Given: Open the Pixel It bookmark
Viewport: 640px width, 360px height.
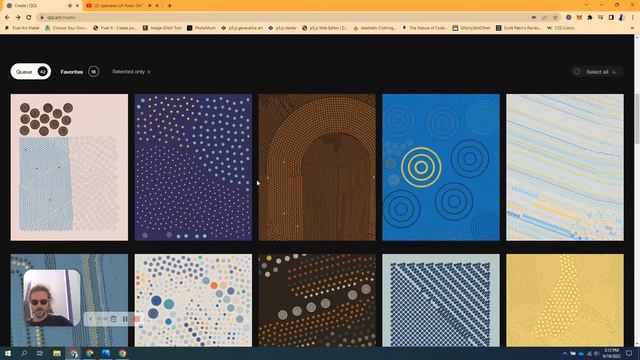Looking at the screenshot, I should point(115,28).
